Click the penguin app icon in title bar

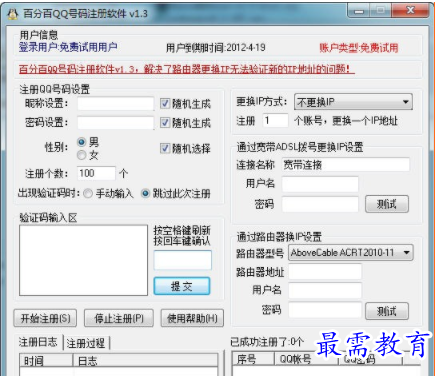click(x=12, y=14)
